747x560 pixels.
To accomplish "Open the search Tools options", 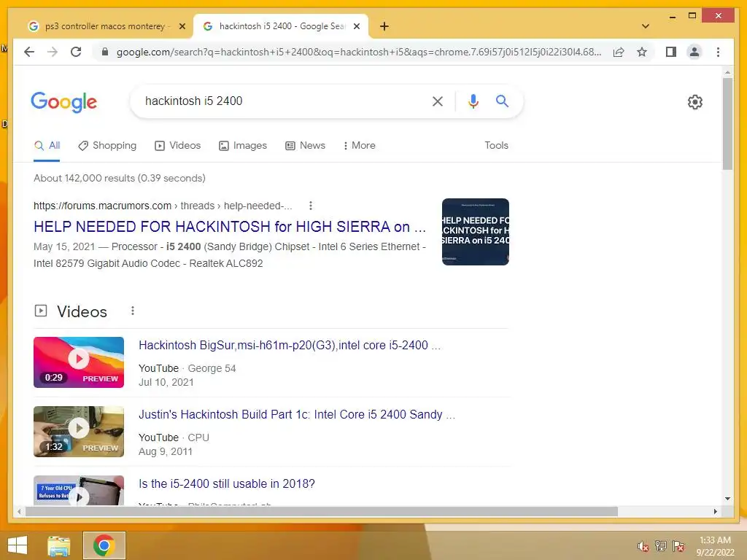I will (496, 146).
